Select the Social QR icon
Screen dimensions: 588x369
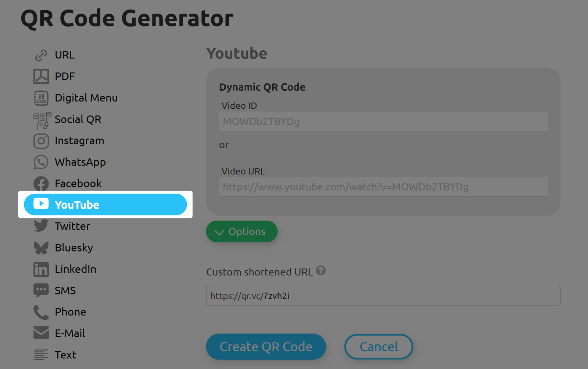coord(41,119)
